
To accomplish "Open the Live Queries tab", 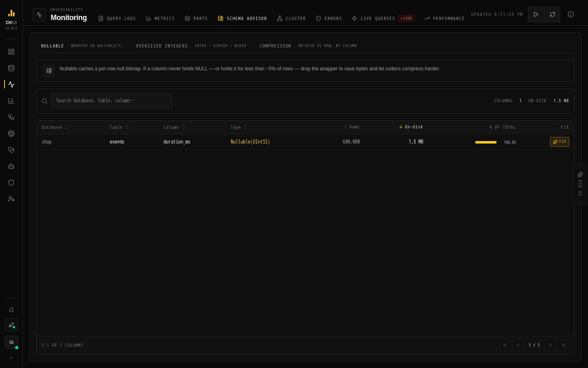I will pyautogui.click(x=383, y=18).
